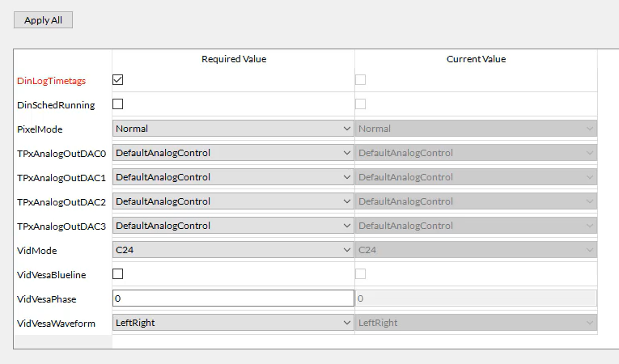
Task: Click the red DinLogTimetags row label
Action: point(51,81)
